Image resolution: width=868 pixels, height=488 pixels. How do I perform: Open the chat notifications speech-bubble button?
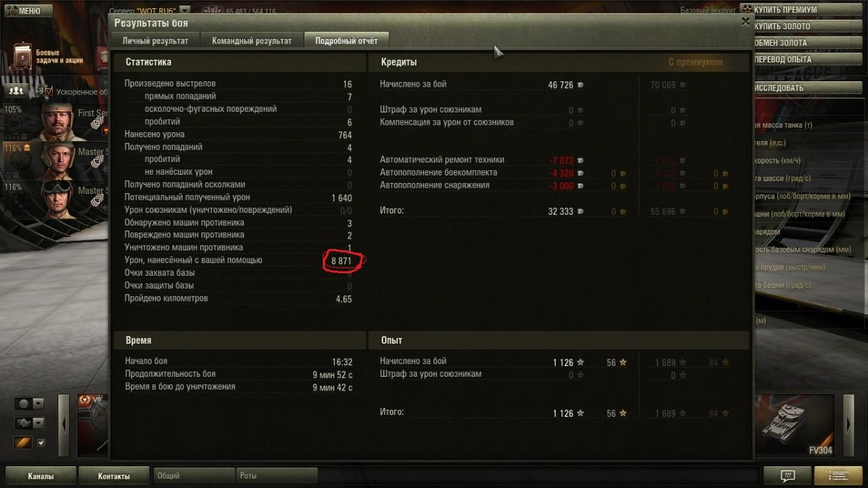pyautogui.click(x=787, y=475)
